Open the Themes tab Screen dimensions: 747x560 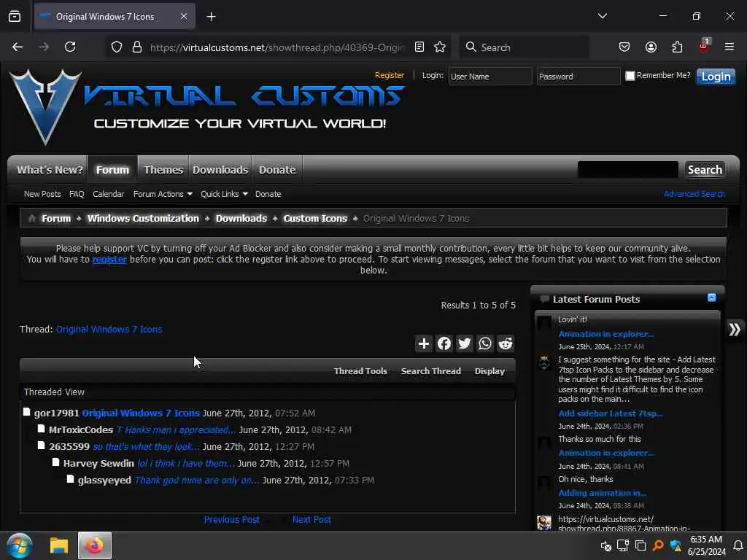point(163,170)
